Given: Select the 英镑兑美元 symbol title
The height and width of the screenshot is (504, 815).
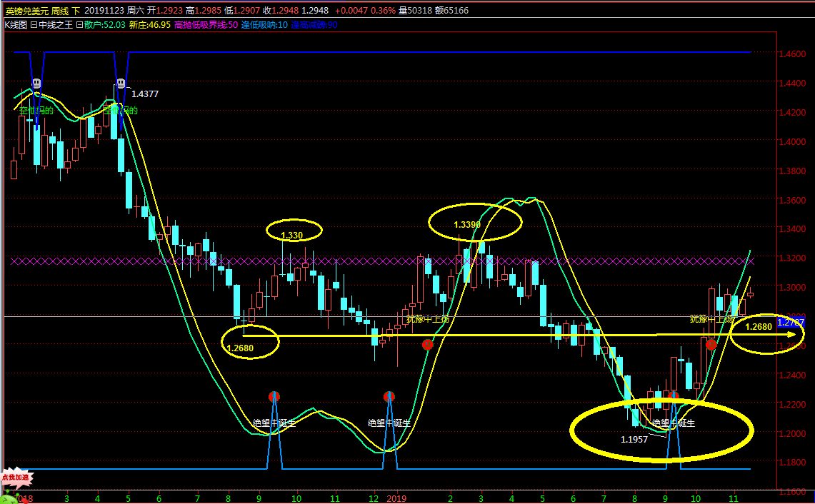Looking at the screenshot, I should pos(26,11).
